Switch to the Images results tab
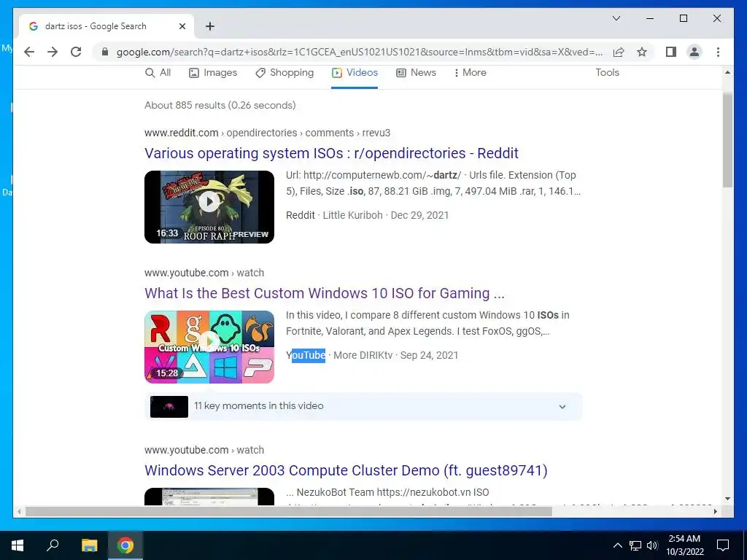Viewport: 747px width, 560px height. click(213, 72)
